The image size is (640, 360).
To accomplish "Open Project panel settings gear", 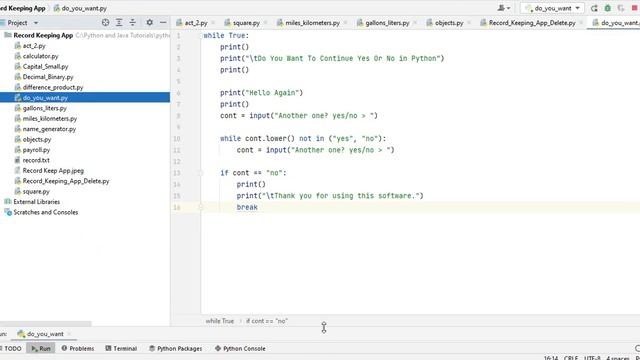I will (x=149, y=23).
